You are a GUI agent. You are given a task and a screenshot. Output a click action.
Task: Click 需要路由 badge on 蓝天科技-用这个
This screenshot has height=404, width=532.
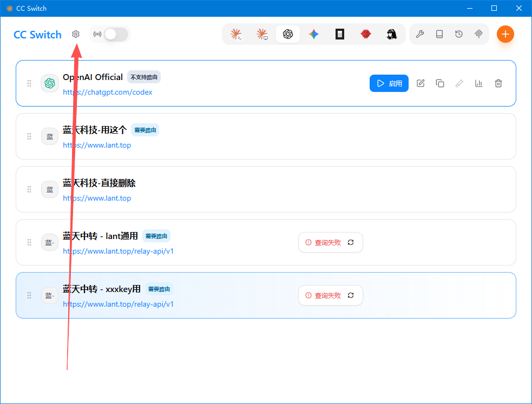click(x=145, y=130)
